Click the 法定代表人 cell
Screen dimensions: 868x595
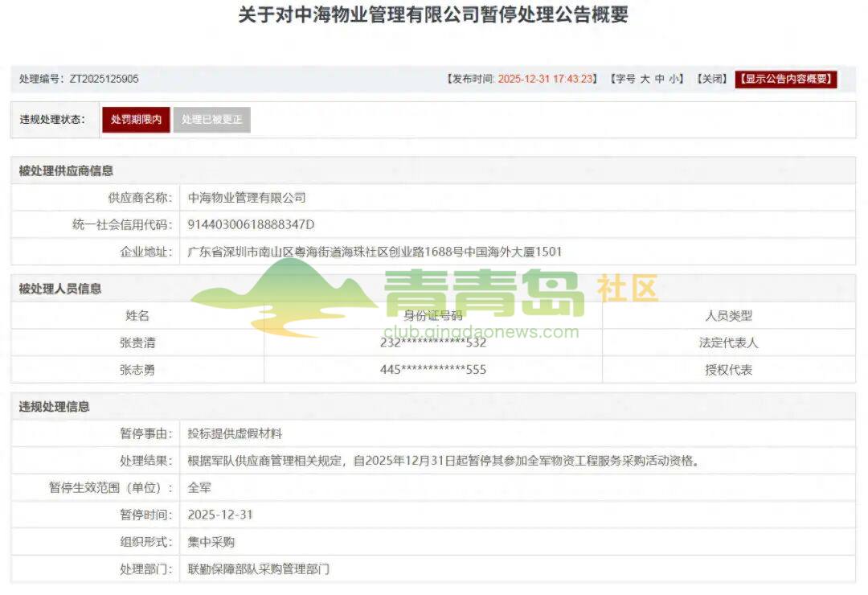tap(728, 343)
